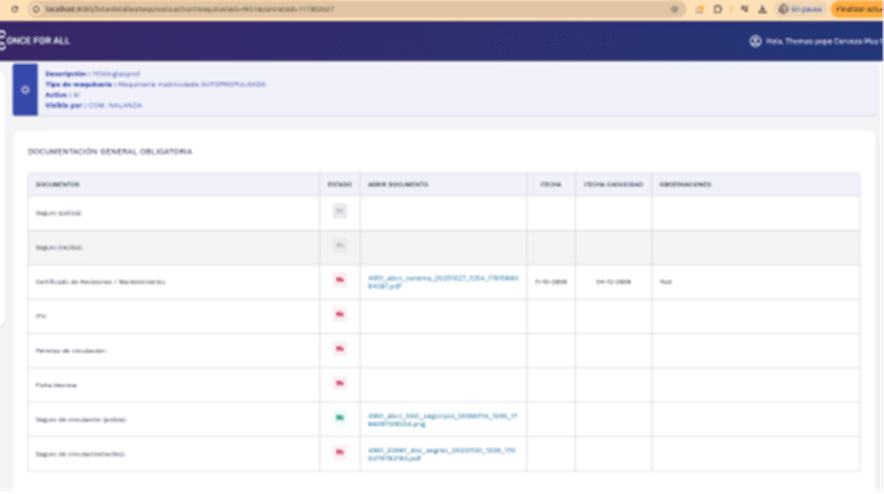Click the En pausa profile button
This screenshot has height=494, width=884.
[x=799, y=8]
